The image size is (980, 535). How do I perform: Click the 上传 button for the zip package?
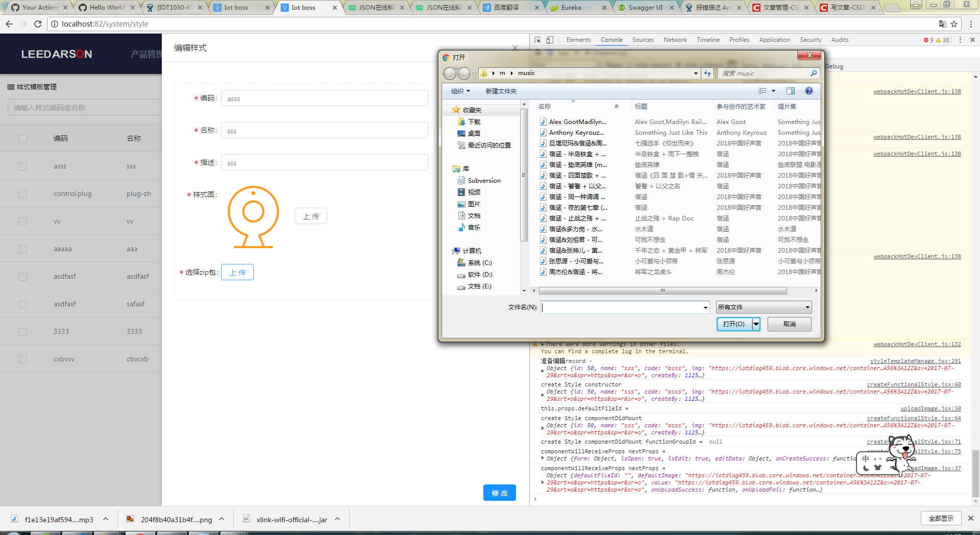[237, 272]
